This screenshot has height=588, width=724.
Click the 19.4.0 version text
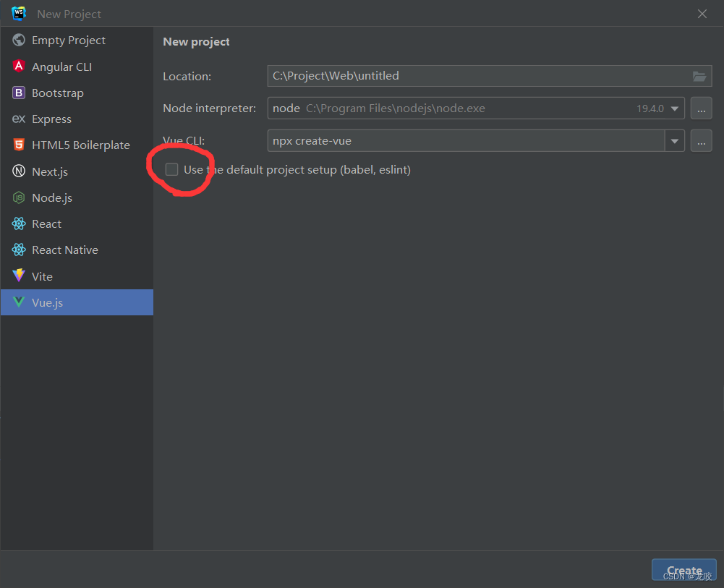[x=650, y=108]
